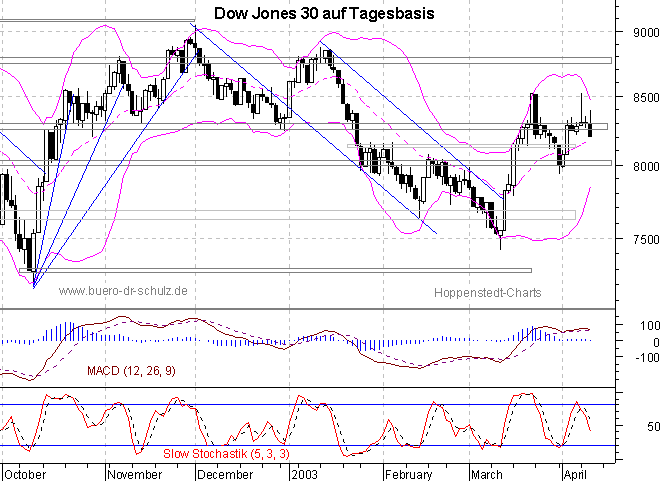Click the 9000 price axis value
The image size is (663, 481).
click(647, 33)
